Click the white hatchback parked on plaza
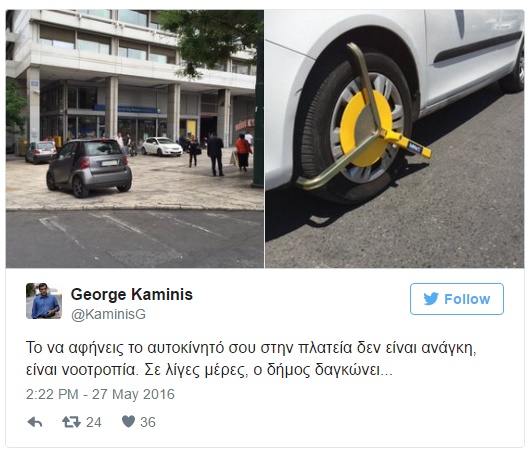Viewport: 529px width, 454px height. [x=162, y=146]
